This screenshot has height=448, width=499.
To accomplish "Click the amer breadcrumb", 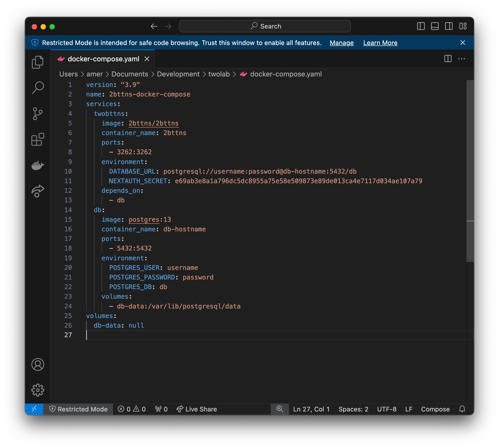I will click(x=95, y=74).
